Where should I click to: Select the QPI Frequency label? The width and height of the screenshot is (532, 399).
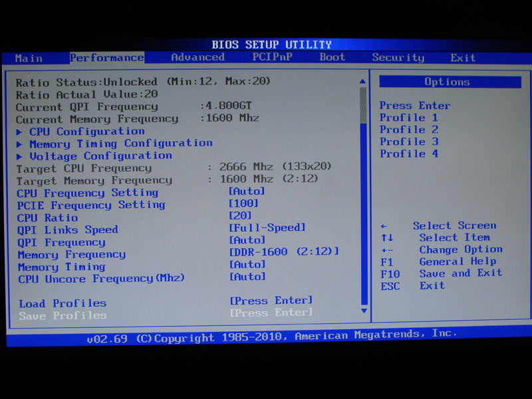tap(61, 243)
